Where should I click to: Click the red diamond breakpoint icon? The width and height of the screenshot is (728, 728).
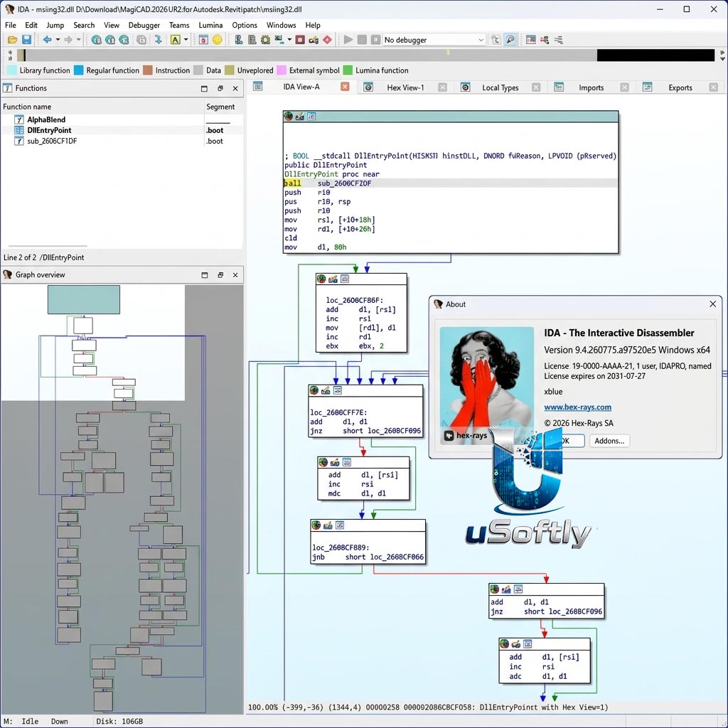[x=327, y=40]
